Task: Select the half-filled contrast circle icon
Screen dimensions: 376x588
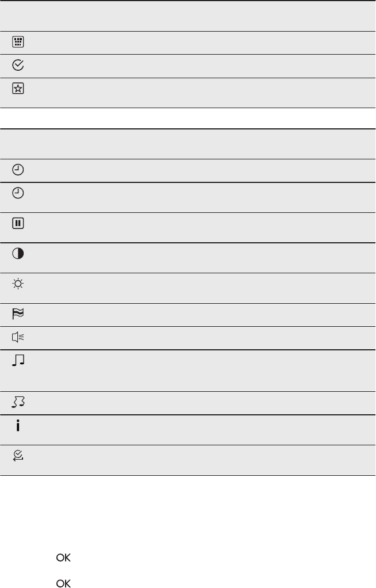Action: click(x=18, y=254)
